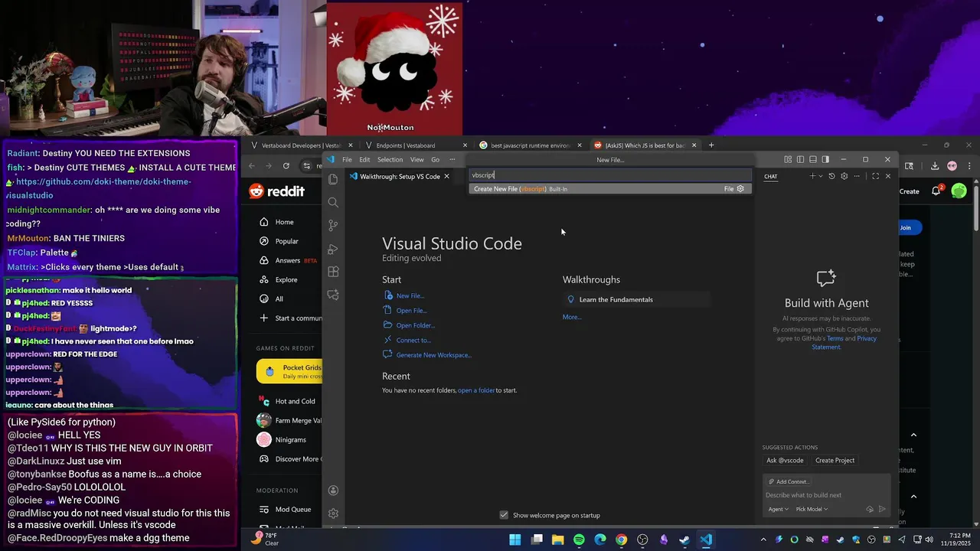The height and width of the screenshot is (551, 980).
Task: Click the More... link under Walkthroughs
Action: click(572, 317)
